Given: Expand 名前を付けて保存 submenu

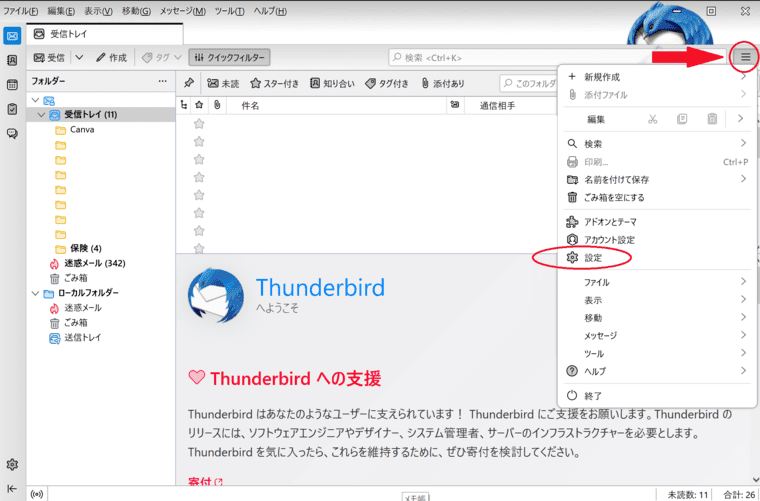Looking at the screenshot, I should pos(657,179).
